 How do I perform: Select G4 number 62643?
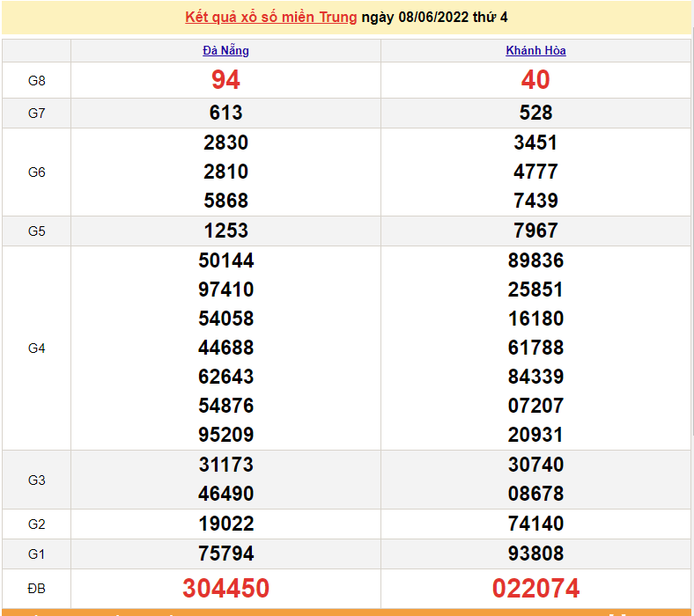tap(225, 377)
